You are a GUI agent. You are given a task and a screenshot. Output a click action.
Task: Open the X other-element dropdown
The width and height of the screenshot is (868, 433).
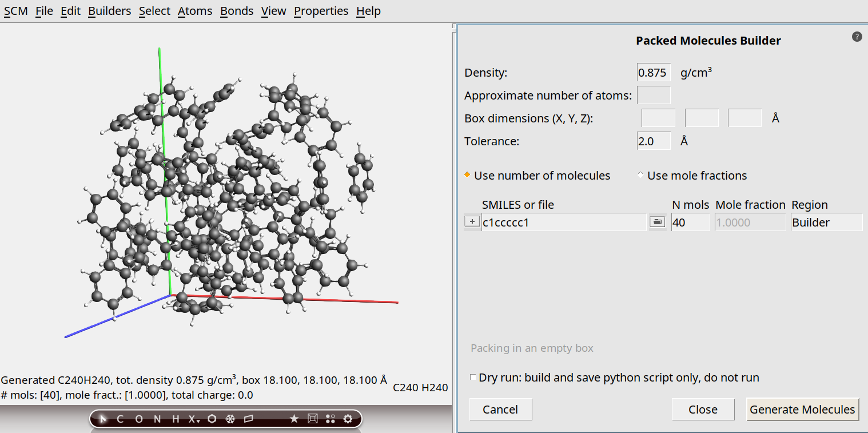tap(194, 419)
